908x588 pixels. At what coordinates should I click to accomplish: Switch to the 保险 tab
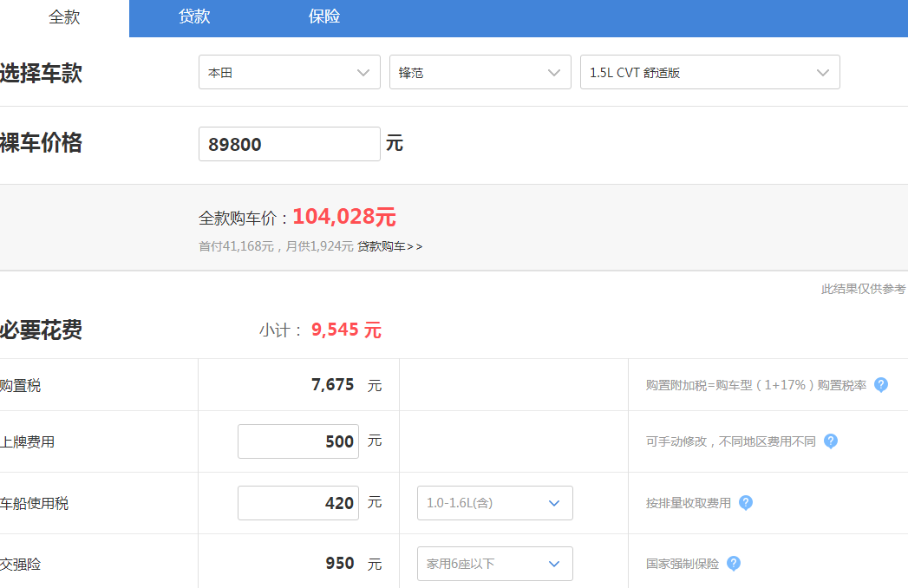tap(323, 16)
